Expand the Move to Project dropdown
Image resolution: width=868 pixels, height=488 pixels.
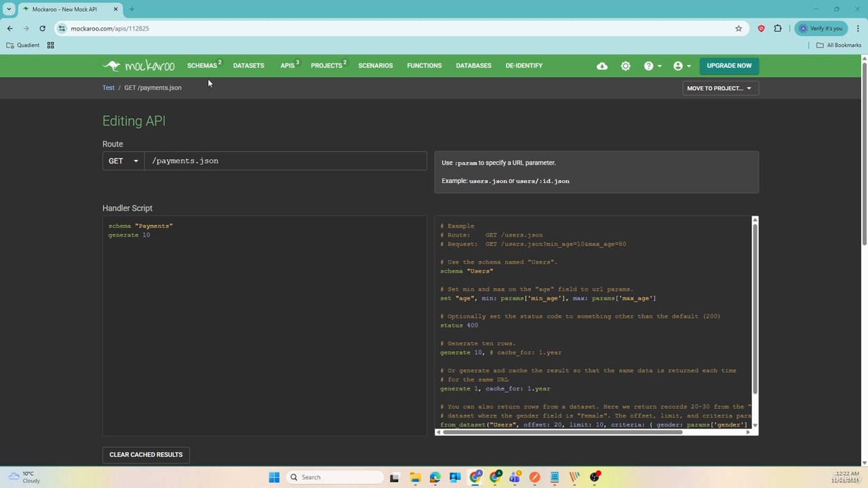pos(719,88)
